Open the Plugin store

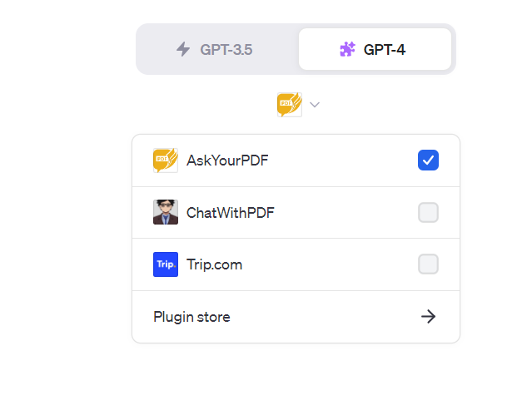[192, 317]
